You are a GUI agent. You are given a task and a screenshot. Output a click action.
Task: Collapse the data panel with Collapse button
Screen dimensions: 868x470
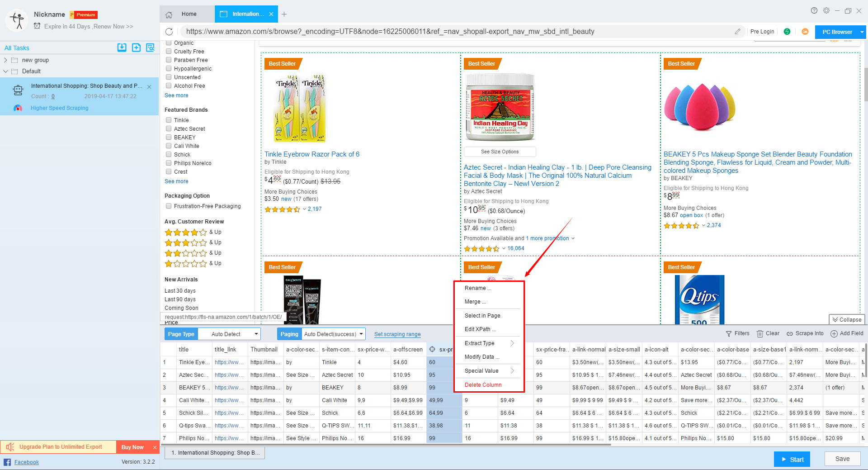847,320
